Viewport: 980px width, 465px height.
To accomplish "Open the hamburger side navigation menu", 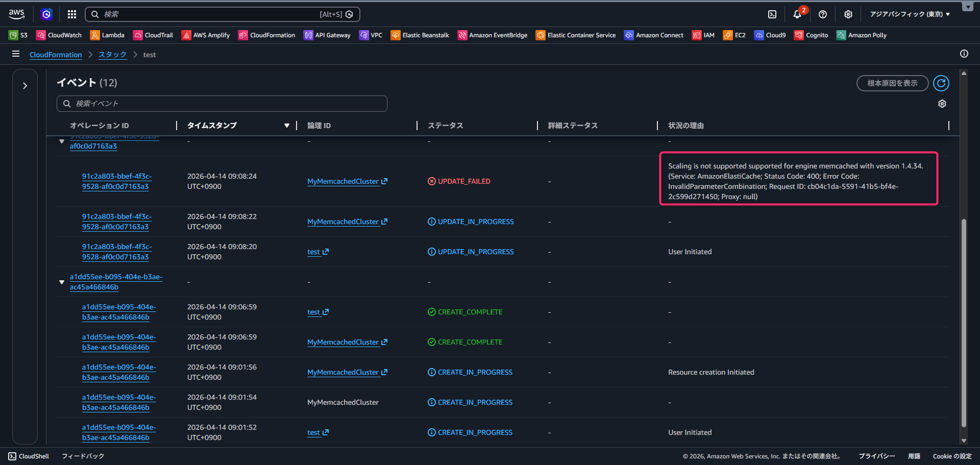I will click(x=16, y=54).
